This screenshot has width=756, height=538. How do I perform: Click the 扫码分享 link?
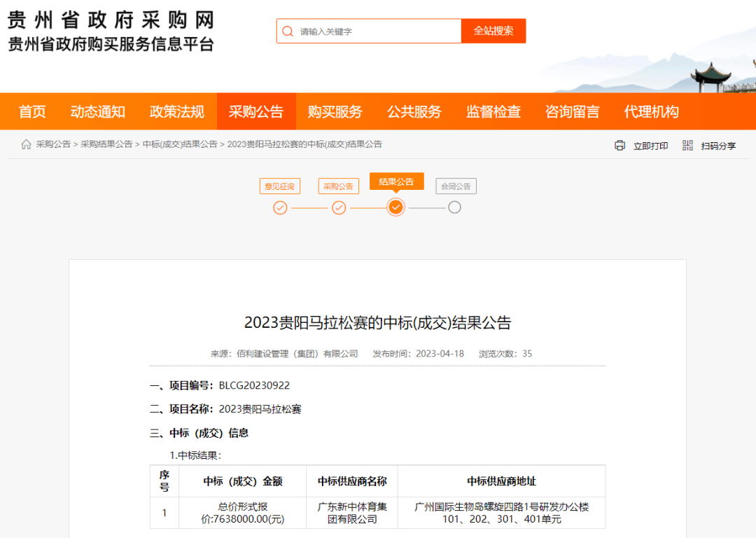pos(718,146)
